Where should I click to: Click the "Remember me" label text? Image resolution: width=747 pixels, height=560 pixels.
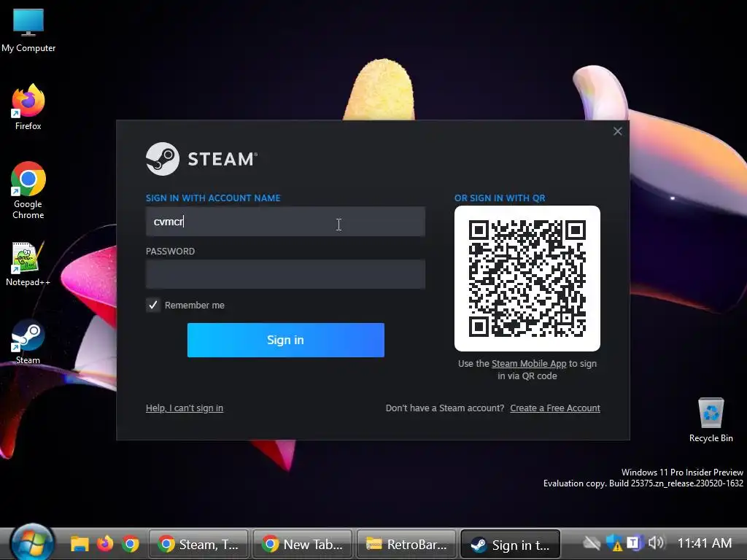click(194, 306)
